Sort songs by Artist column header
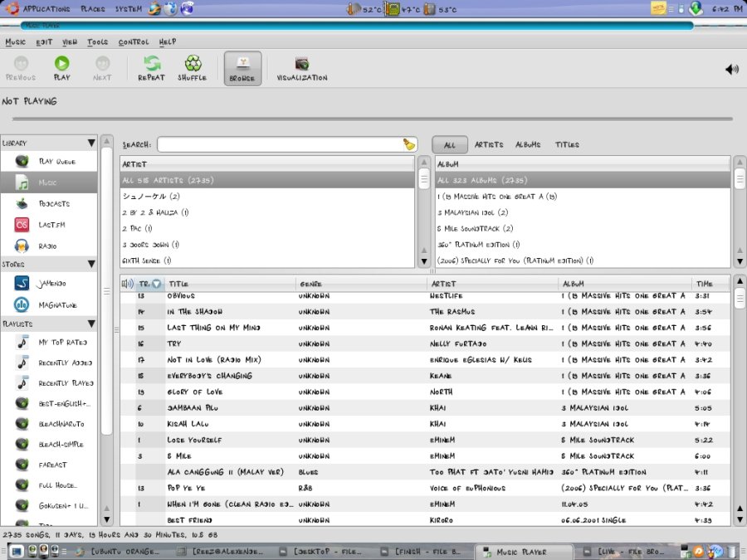Image resolution: width=747 pixels, height=560 pixels. tap(492, 284)
